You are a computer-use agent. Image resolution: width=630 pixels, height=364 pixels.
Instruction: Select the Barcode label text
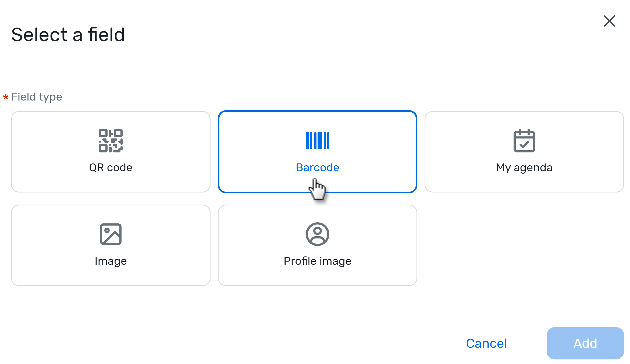[317, 167]
